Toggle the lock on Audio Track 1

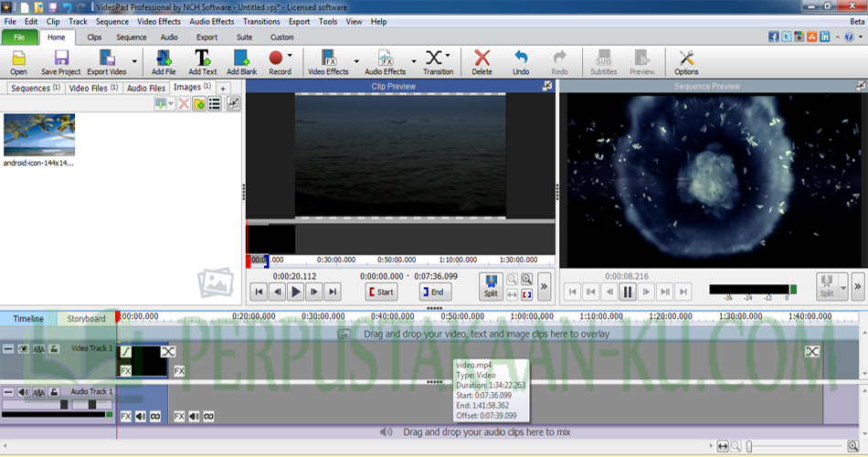(x=54, y=392)
